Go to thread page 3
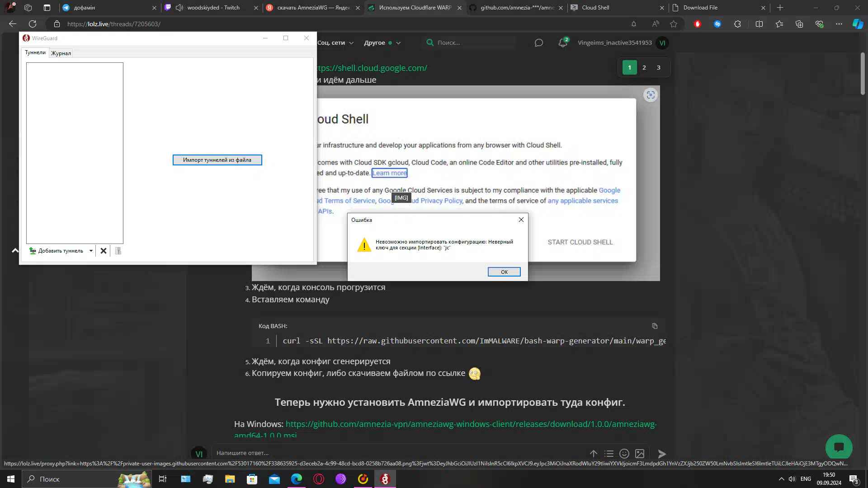 [659, 67]
